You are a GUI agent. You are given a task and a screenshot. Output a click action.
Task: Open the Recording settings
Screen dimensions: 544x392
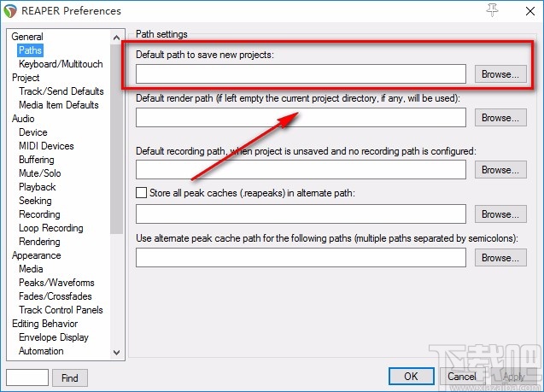point(39,214)
